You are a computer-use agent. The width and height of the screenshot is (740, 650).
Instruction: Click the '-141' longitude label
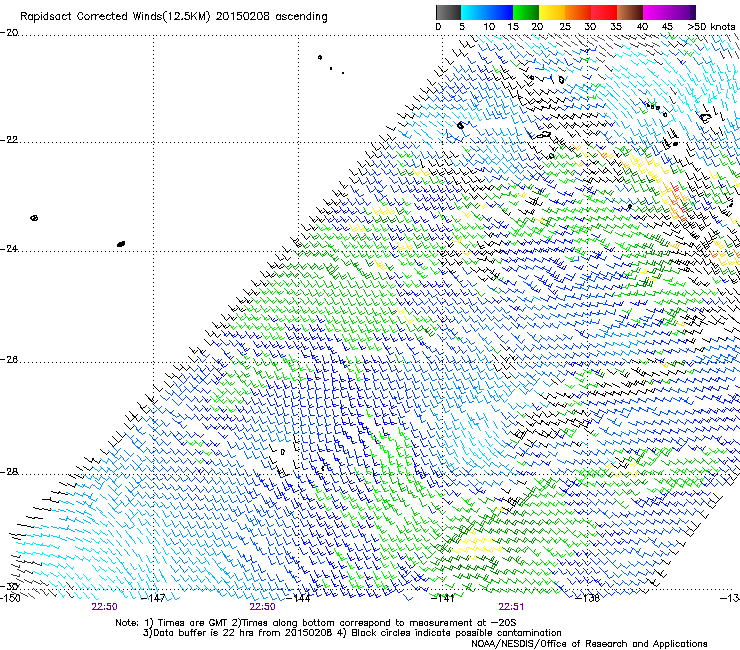pyautogui.click(x=443, y=598)
